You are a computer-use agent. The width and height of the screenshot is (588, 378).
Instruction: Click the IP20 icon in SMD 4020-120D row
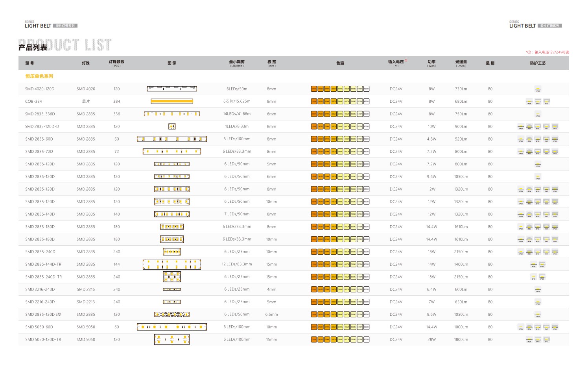538,89
